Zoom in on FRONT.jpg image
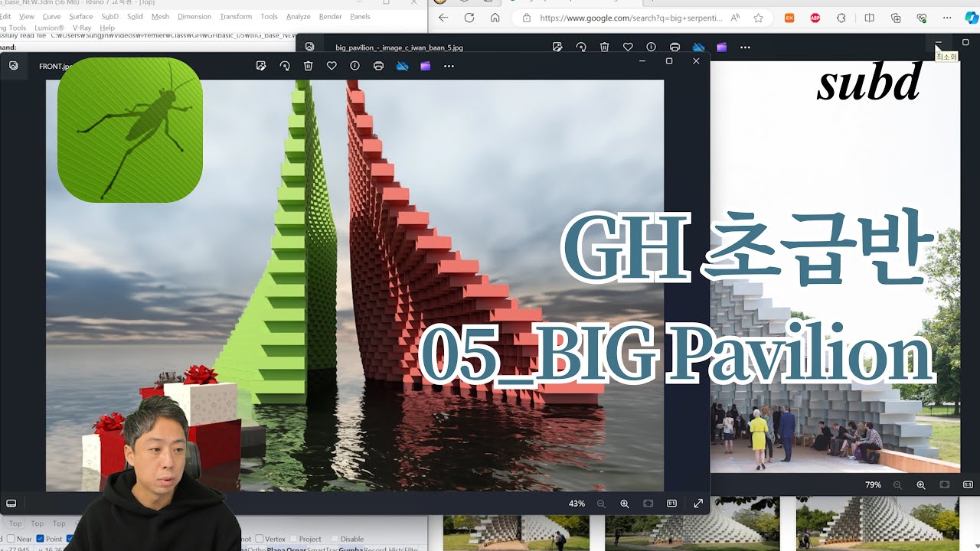980x551 pixels. (625, 504)
